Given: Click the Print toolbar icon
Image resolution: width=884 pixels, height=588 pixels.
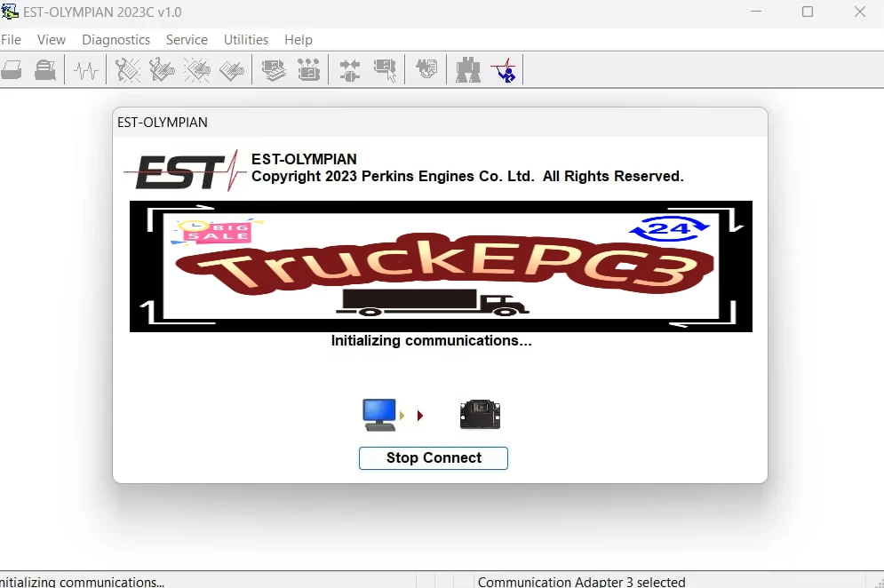Looking at the screenshot, I should point(12,70).
